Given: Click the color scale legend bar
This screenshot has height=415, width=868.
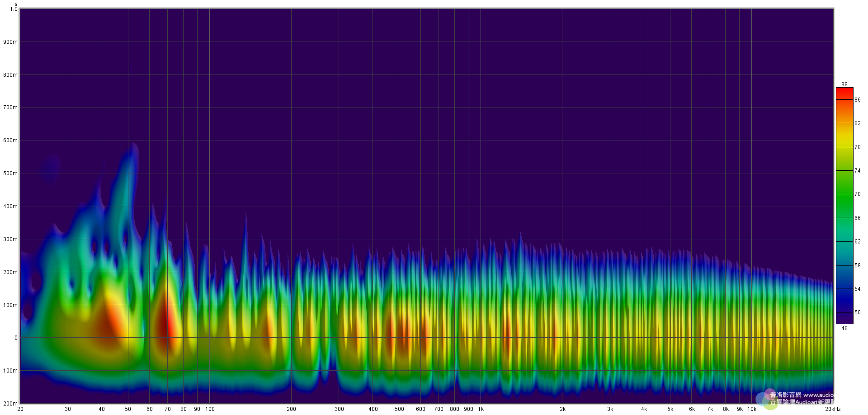Looking at the screenshot, I should click(x=844, y=205).
